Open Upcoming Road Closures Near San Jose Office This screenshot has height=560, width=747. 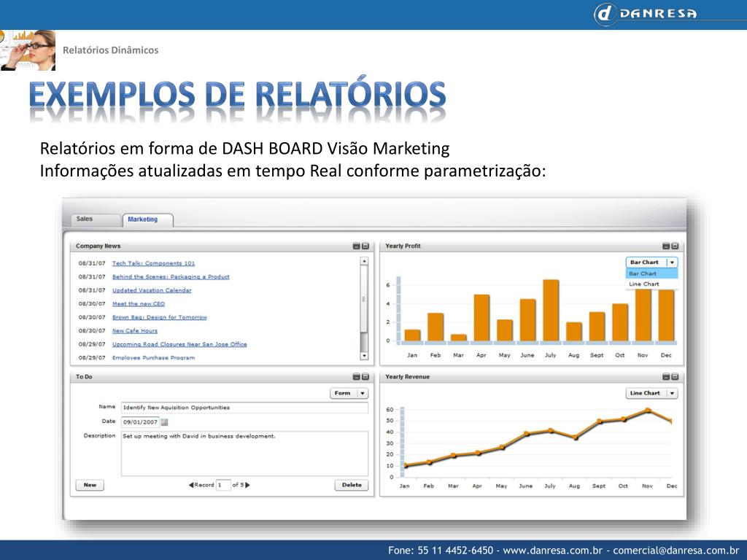tap(179, 344)
